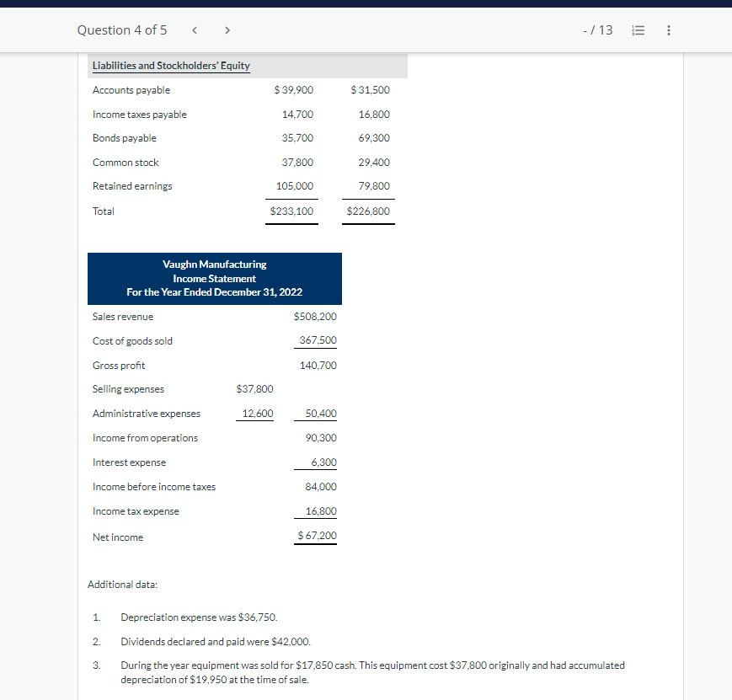Click the Liabilities and Stockholders' Equity heading
This screenshot has height=700, width=732.
169,65
